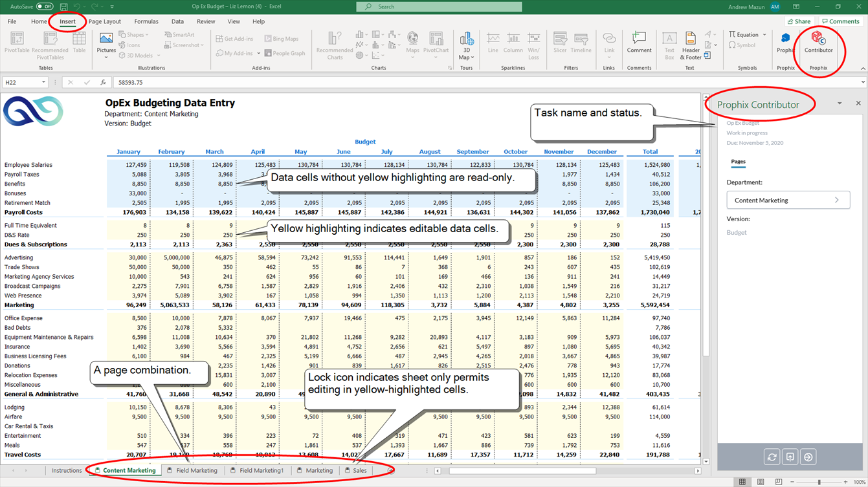This screenshot has width=868, height=487.
Task: Insert a Line sparkline
Action: click(x=493, y=43)
